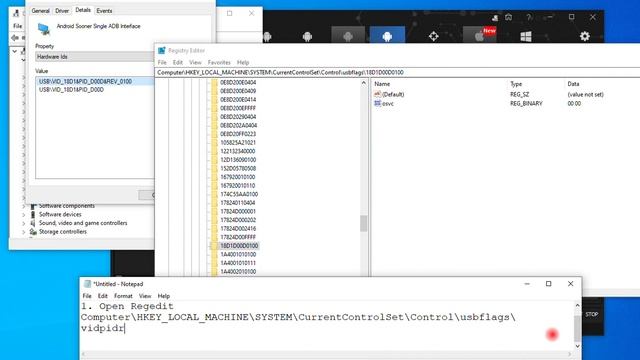
Task: Select registry key 18D1D00D0100
Action: click(x=239, y=246)
